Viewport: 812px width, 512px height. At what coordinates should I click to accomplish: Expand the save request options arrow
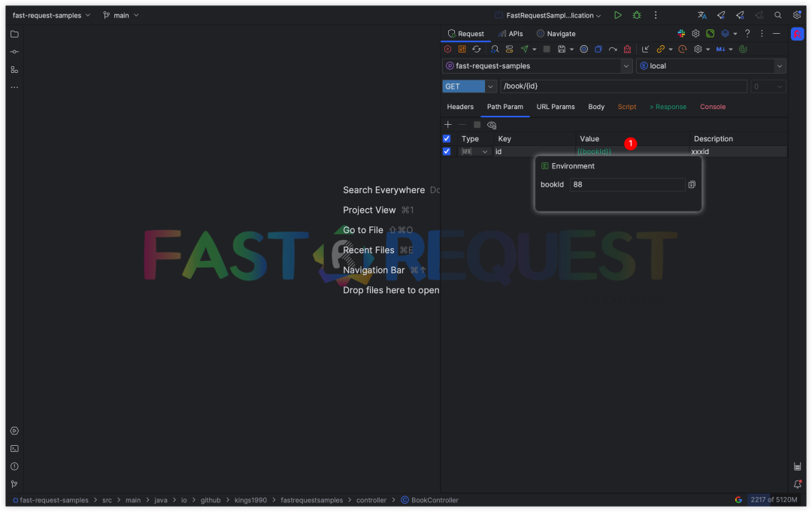pos(571,50)
